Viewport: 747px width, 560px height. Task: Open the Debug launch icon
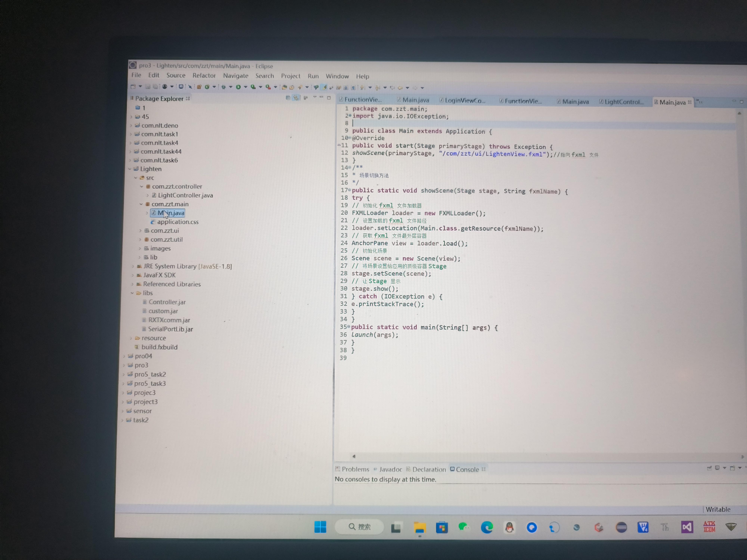[x=224, y=87]
